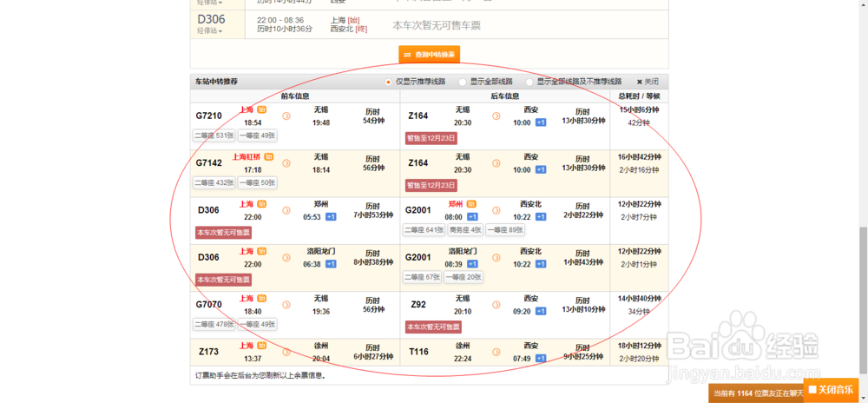Click 订票助手会在后台为您刷新以上余票信息 note

tap(260, 375)
